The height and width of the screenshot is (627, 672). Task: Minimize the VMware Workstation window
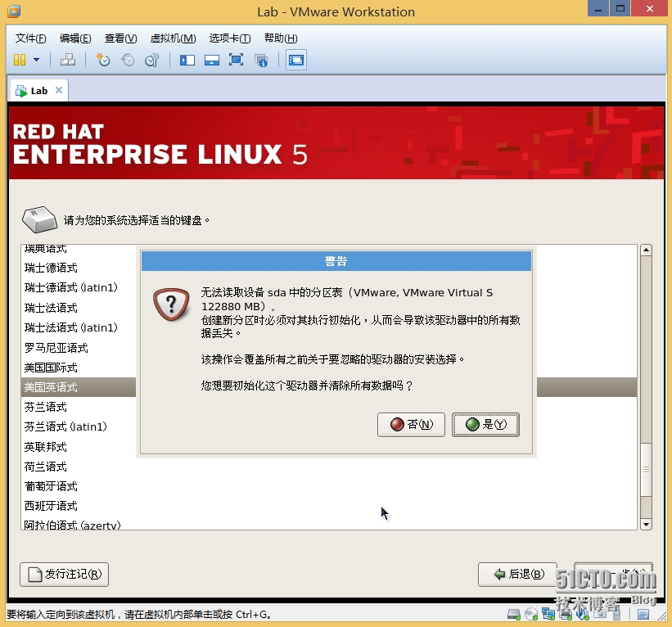[598, 8]
